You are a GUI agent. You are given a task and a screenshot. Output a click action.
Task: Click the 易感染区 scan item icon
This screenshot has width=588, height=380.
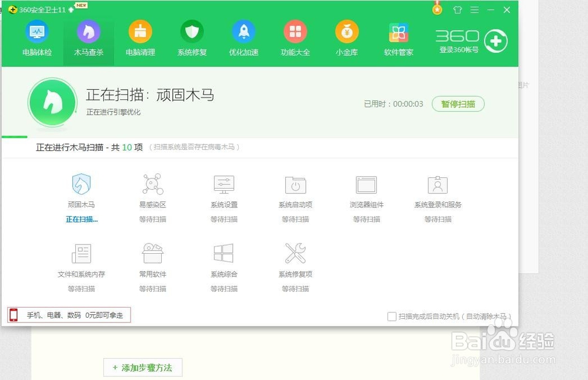tap(153, 184)
